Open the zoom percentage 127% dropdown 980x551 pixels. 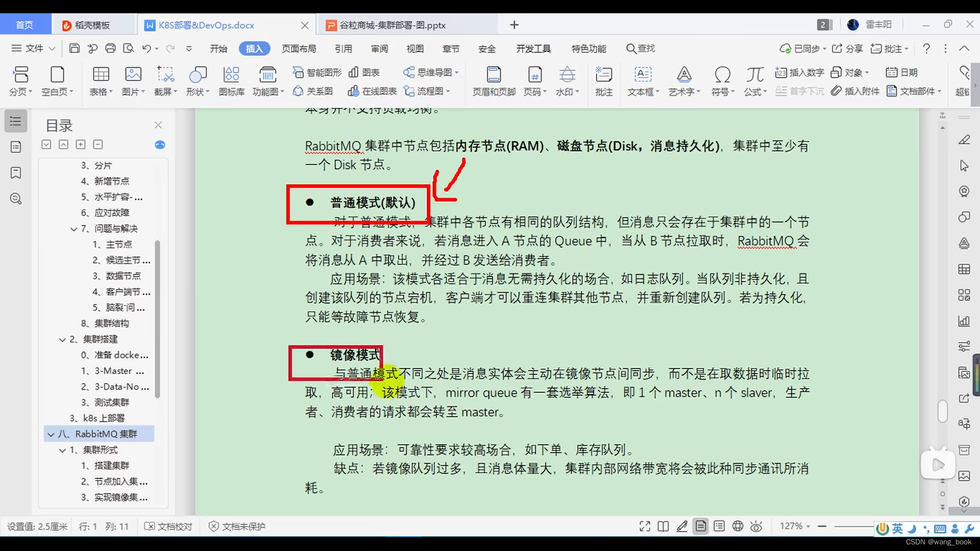[x=795, y=526]
